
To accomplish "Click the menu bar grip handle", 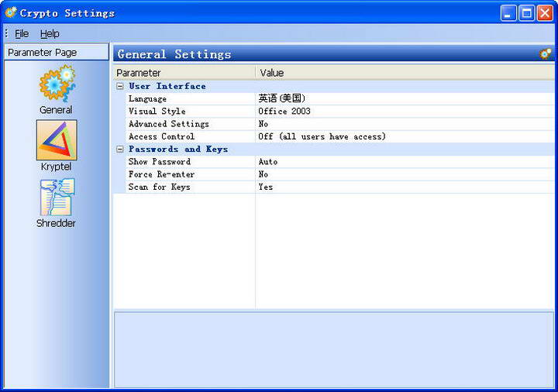I will point(6,33).
